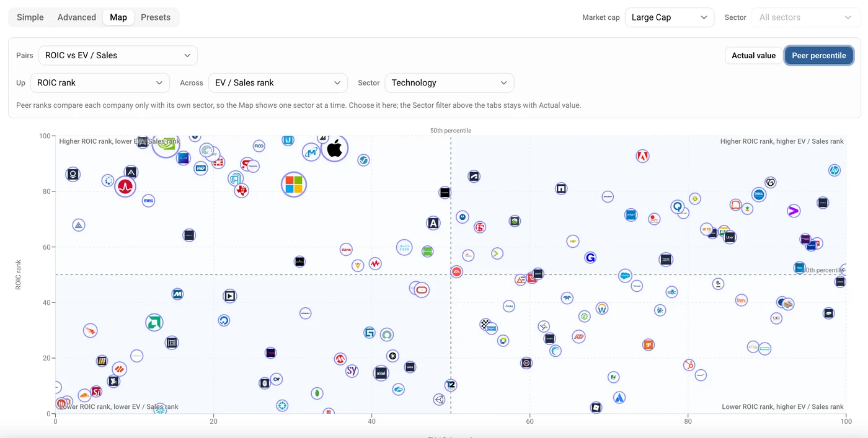Image resolution: width=868 pixels, height=438 pixels.
Task: Click the HP logo bubble
Action: click(835, 170)
